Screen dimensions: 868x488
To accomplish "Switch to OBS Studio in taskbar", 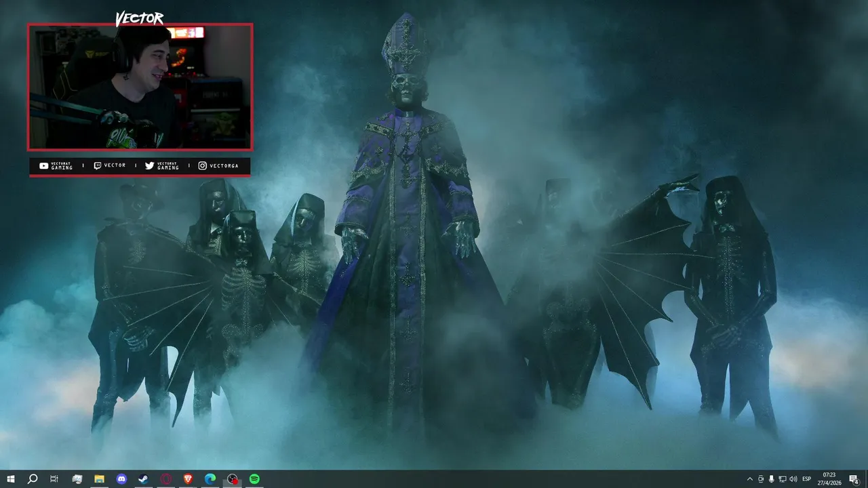I will point(233,479).
